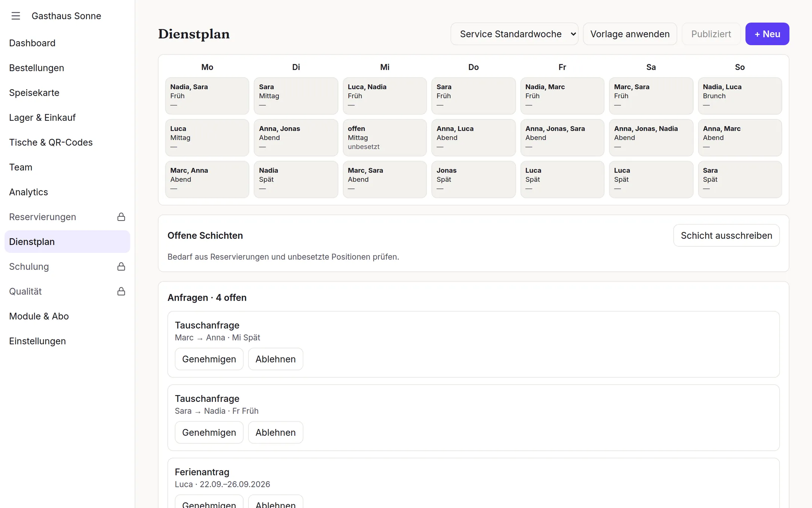Approve Marc to Anna swap request

click(x=209, y=359)
